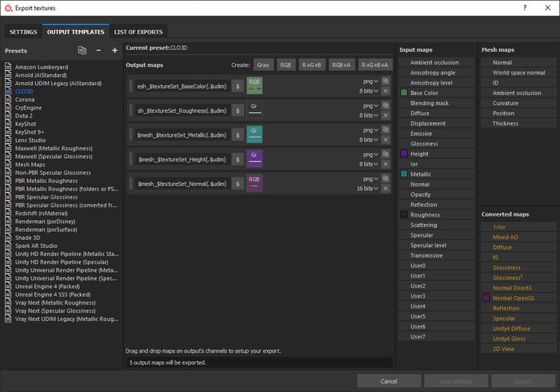Duplicate the selected preset with the copy icon
The image size is (560, 392).
pos(82,51)
